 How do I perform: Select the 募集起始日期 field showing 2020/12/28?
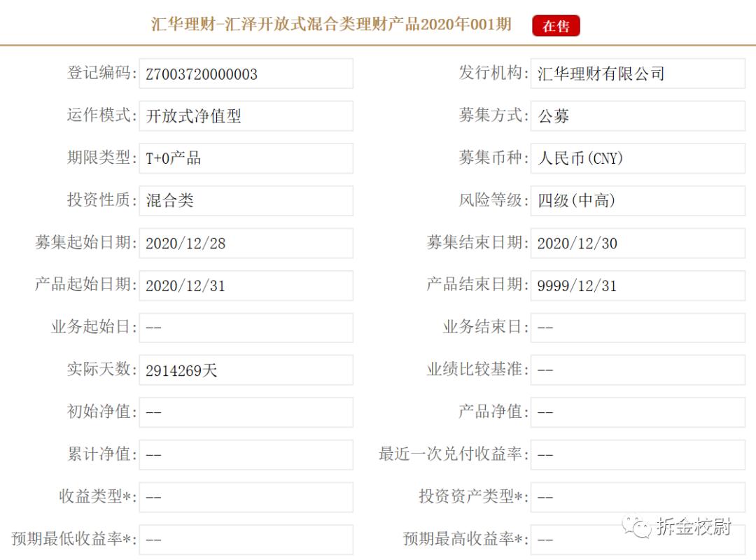(245, 243)
